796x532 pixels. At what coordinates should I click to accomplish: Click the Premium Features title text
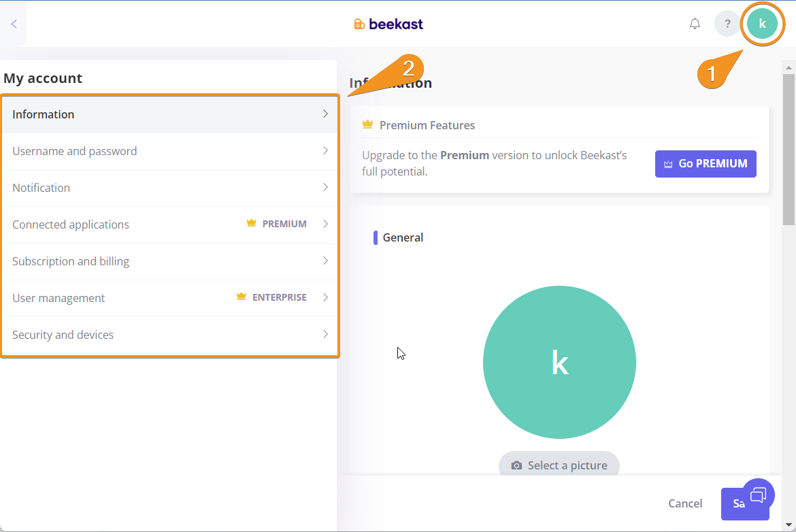(x=427, y=125)
